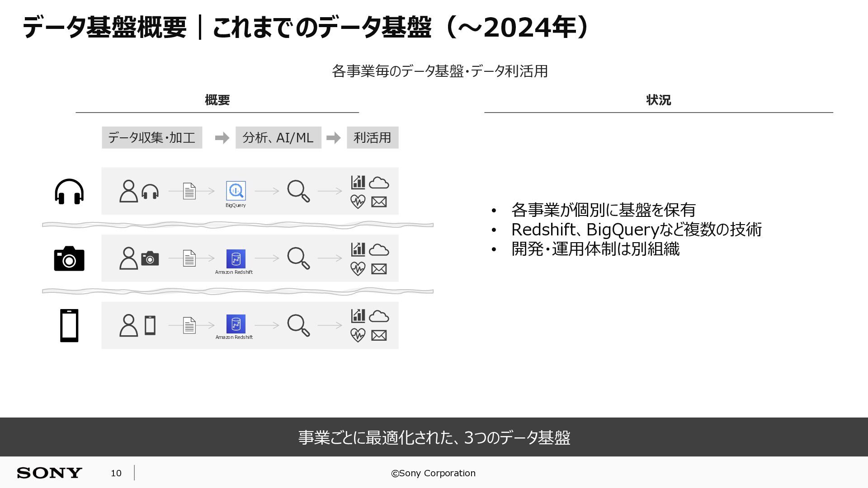Click the Amazon Redshift icon in smartphone row
This screenshot has width=868, height=488.
[236, 324]
